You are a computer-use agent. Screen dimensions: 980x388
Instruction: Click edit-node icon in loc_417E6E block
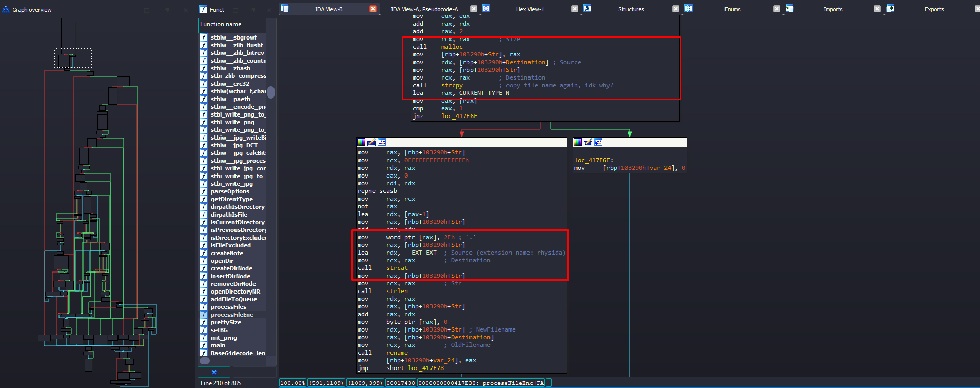[x=588, y=142]
